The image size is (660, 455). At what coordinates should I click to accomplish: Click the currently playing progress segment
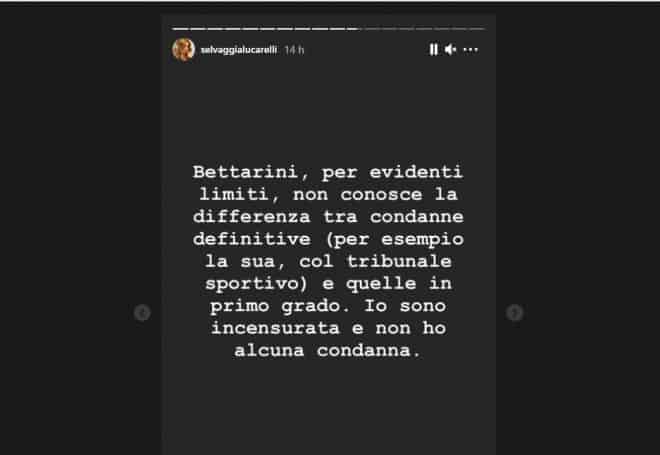(x=353, y=29)
